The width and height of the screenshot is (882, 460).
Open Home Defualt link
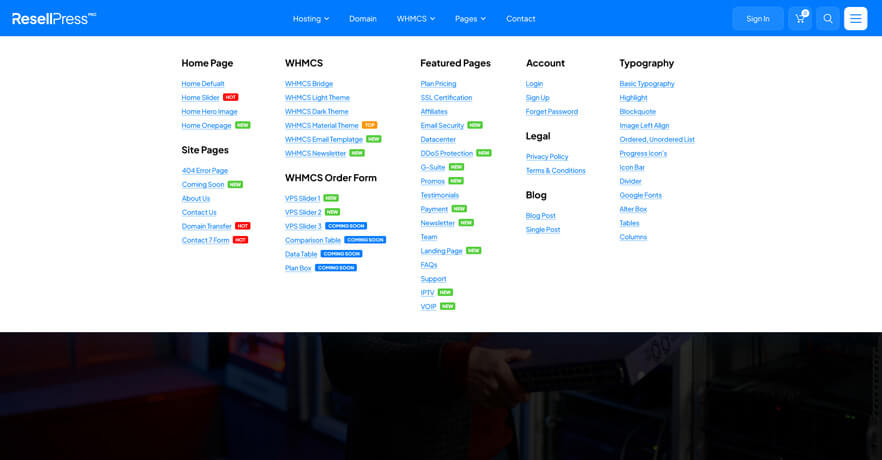point(203,84)
